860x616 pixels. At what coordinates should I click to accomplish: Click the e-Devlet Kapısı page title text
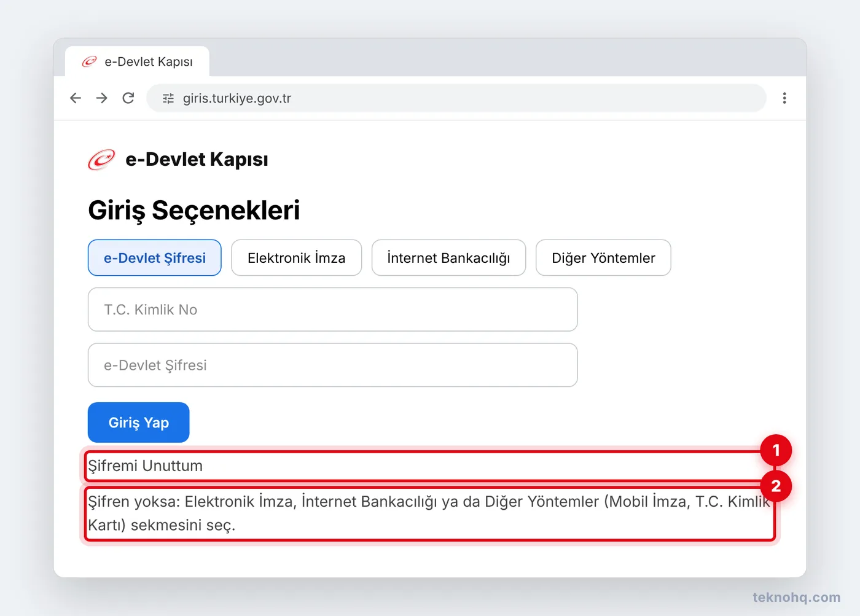tap(197, 160)
